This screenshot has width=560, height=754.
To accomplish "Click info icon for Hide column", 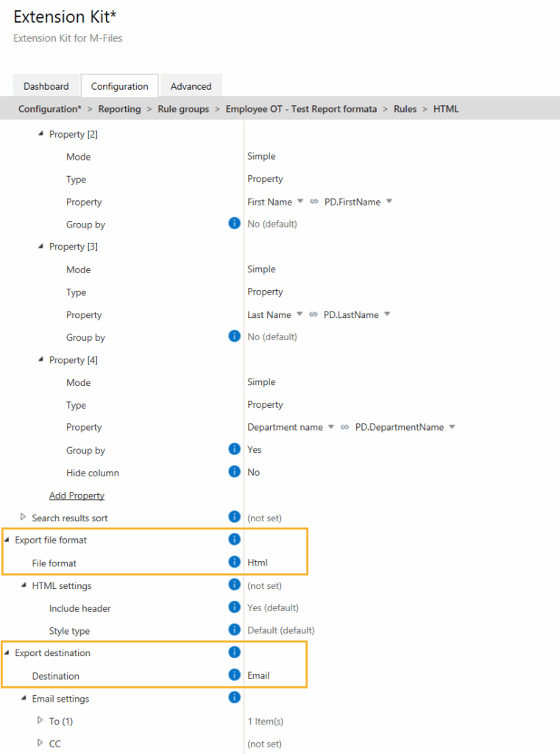I will (234, 472).
